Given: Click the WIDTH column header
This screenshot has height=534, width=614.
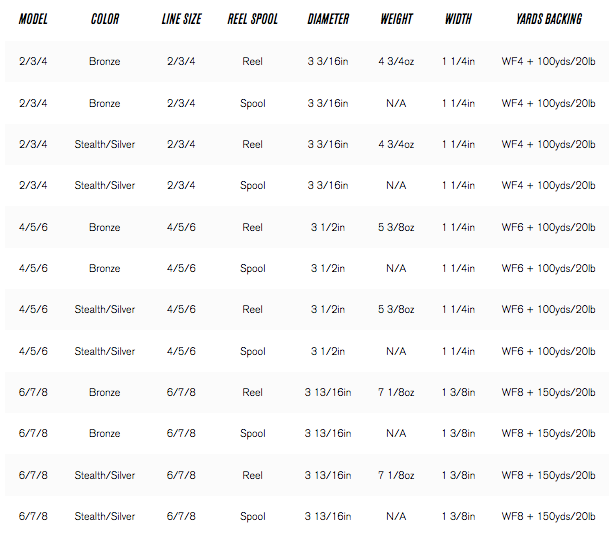Looking at the screenshot, I should [458, 19].
